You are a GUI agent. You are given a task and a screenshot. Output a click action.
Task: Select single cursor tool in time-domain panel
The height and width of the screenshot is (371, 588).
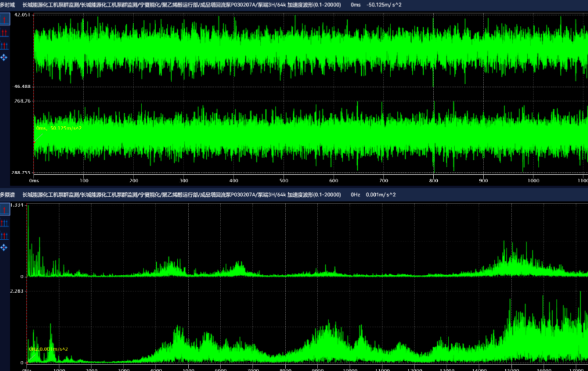pyautogui.click(x=4, y=19)
